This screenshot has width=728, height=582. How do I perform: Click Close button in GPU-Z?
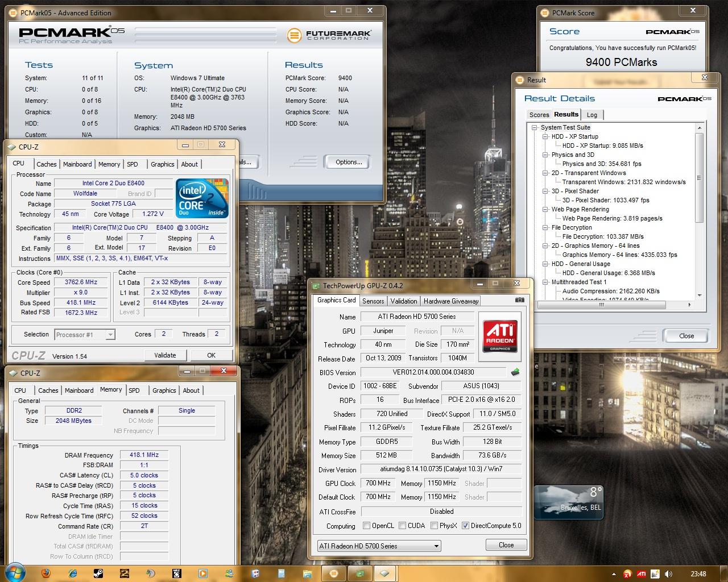(x=506, y=545)
